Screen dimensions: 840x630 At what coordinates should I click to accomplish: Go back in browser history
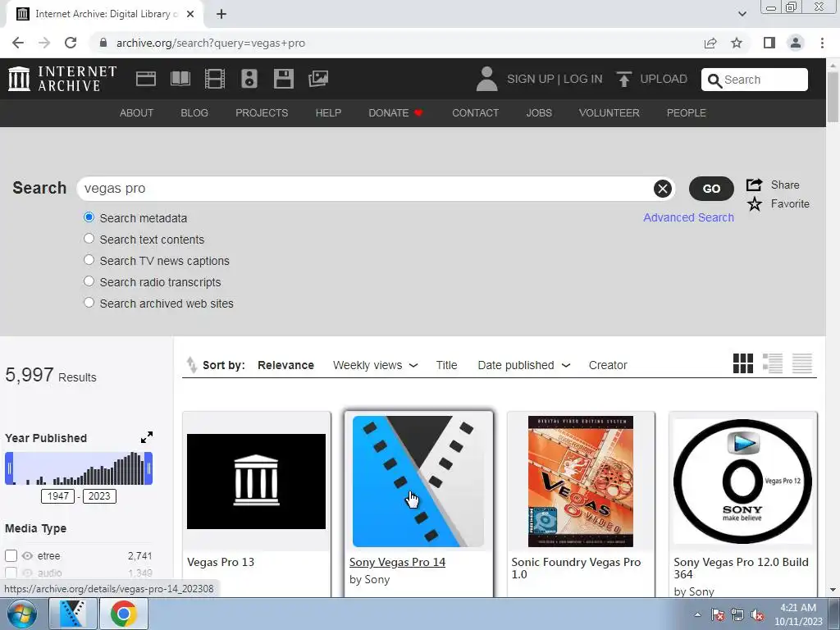[x=18, y=43]
